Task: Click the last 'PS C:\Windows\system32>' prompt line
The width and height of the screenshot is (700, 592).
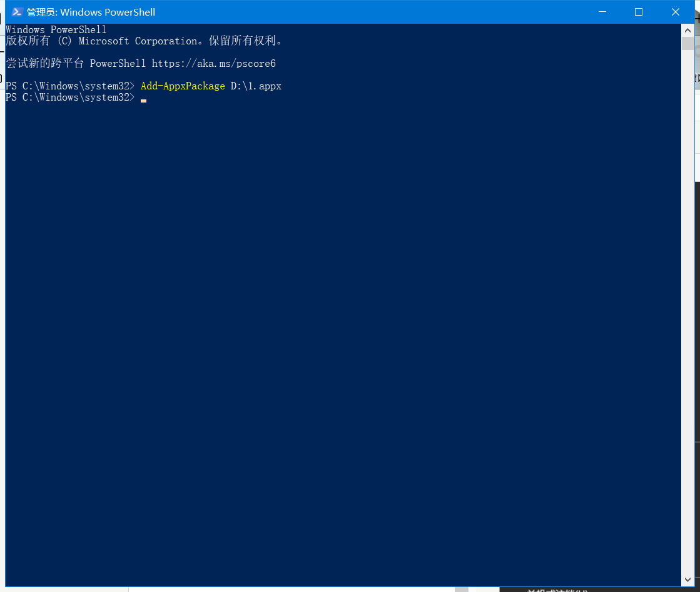Action: coord(70,98)
